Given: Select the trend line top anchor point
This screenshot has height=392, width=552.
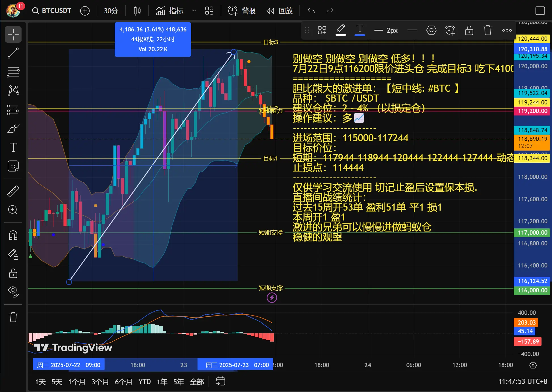Looking at the screenshot, I should [x=233, y=52].
